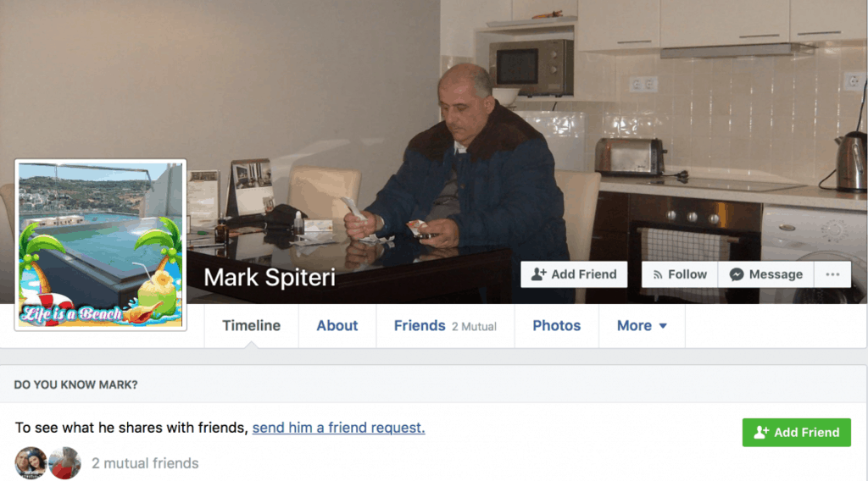Click the second mutual friend avatar
868x481 pixels.
click(x=64, y=462)
